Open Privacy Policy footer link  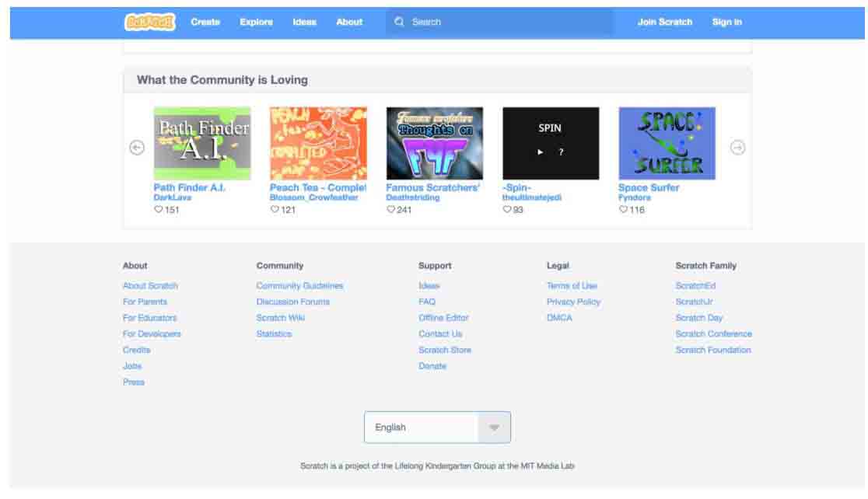pos(573,302)
